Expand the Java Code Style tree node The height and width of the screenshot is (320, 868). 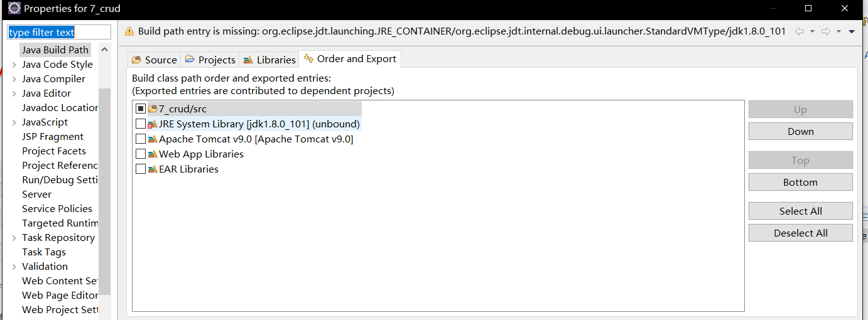(x=14, y=65)
